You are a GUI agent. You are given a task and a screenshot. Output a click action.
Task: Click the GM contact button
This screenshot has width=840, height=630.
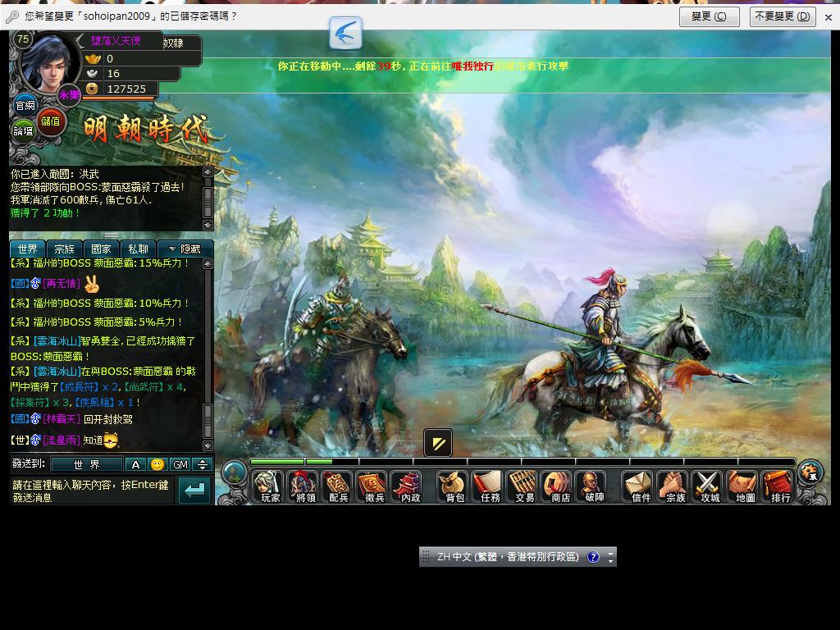[x=180, y=464]
